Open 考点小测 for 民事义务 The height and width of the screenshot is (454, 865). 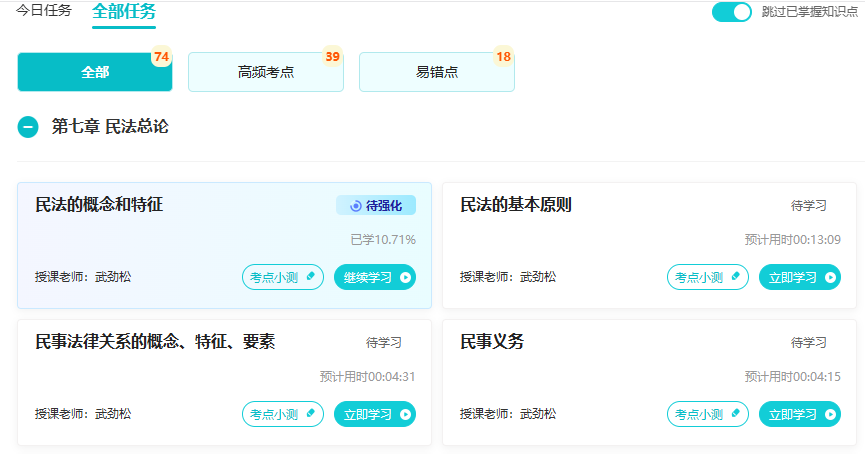708,414
